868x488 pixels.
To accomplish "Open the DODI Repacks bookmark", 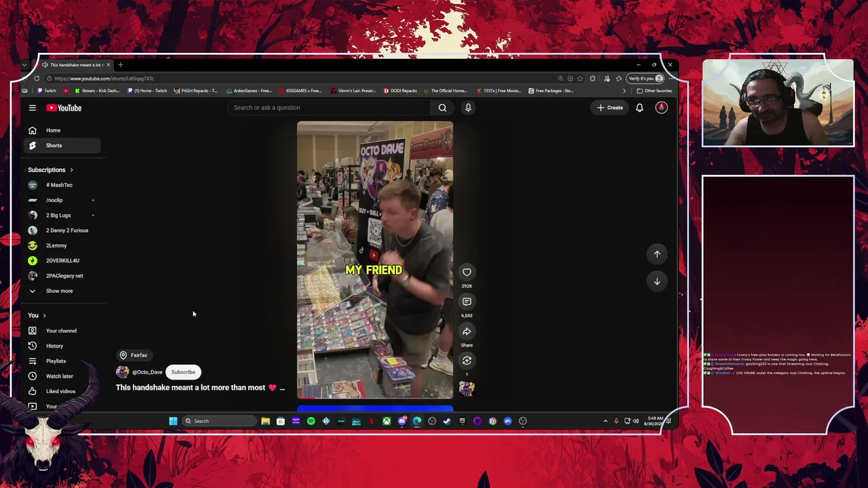I will (400, 91).
